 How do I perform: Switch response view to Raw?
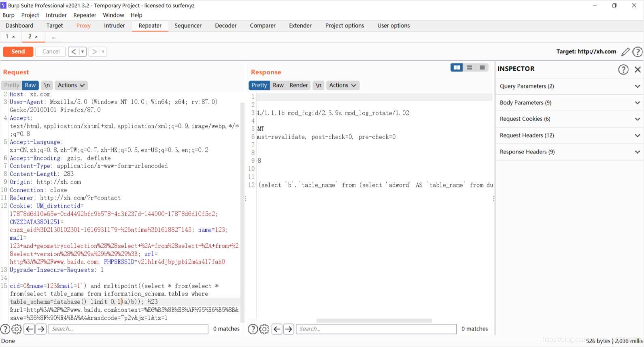pyautogui.click(x=278, y=85)
